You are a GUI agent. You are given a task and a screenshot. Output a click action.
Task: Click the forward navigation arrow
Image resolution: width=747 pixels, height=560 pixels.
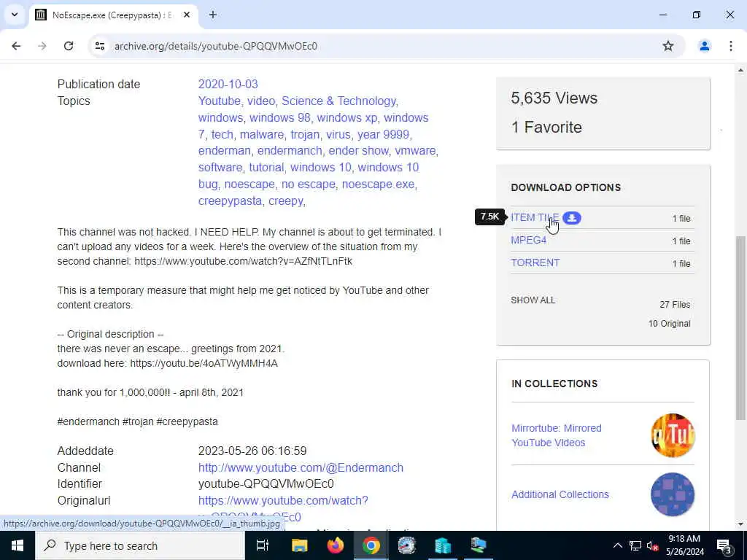coord(42,46)
